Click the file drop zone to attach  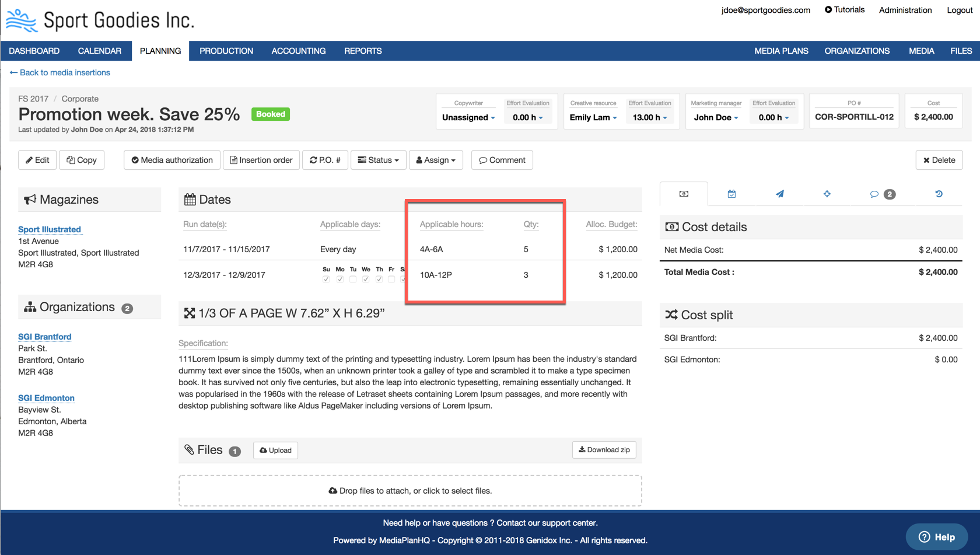(410, 491)
